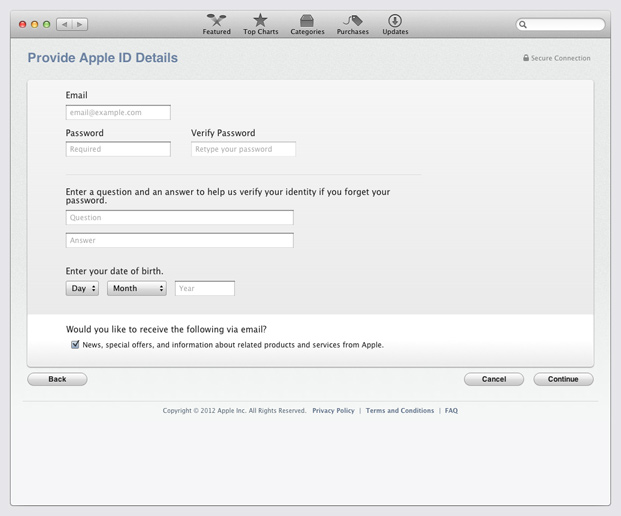Open the Categories tray icon
Screen dimensions: 621x516
coord(307,21)
